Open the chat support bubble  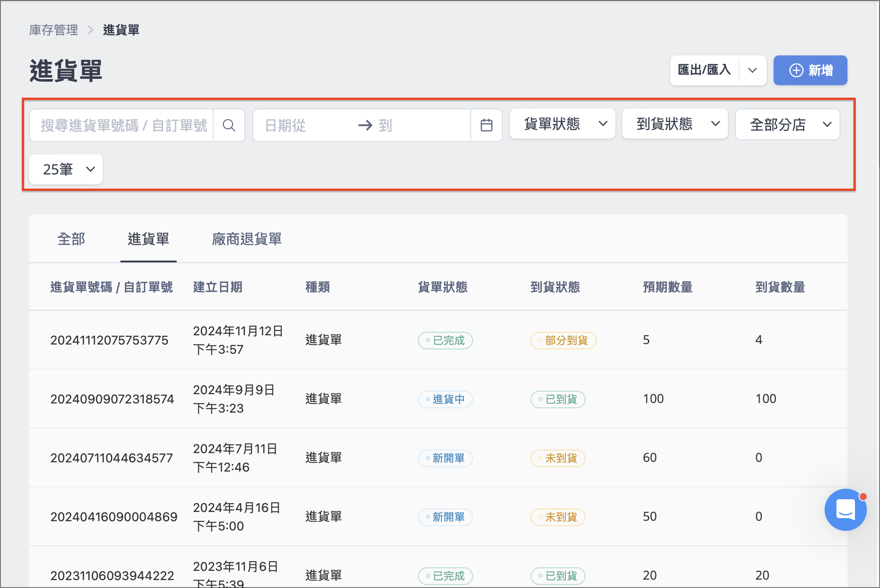point(845,510)
